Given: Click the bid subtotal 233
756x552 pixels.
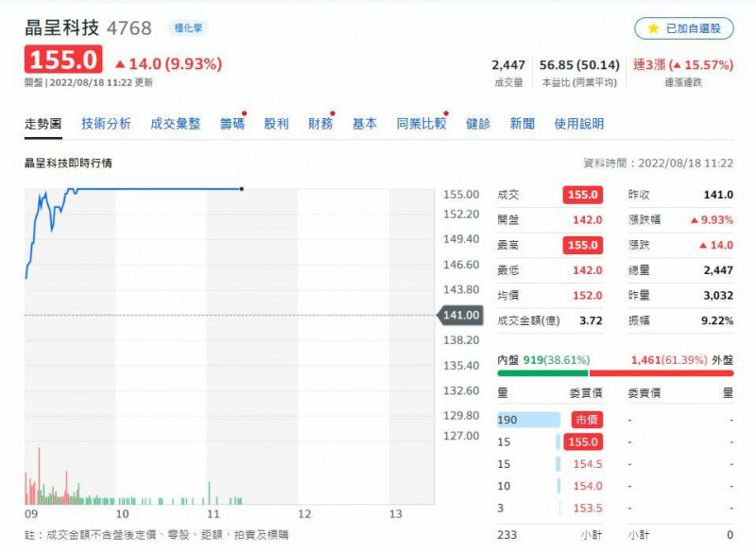Looking at the screenshot, I should [x=507, y=535].
